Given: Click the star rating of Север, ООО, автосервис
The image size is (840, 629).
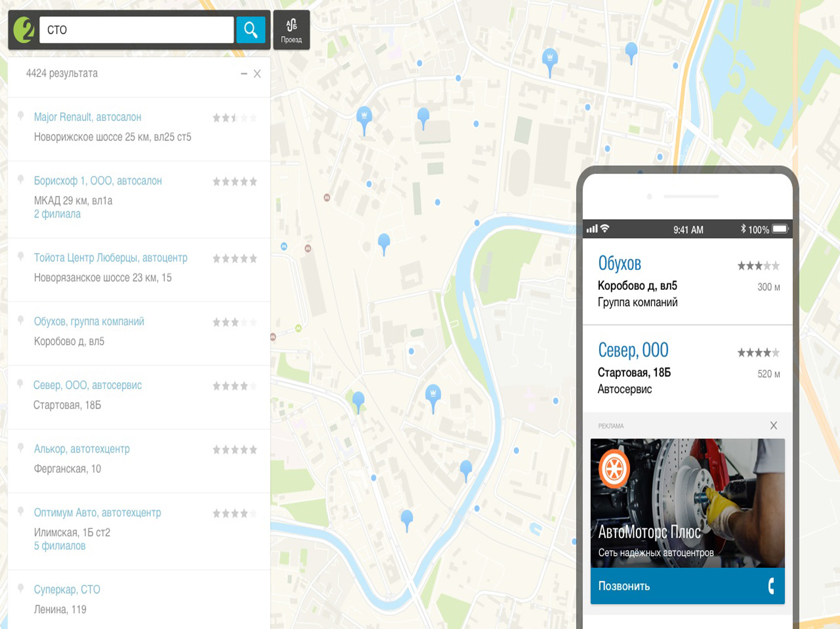Looking at the screenshot, I should [x=234, y=386].
